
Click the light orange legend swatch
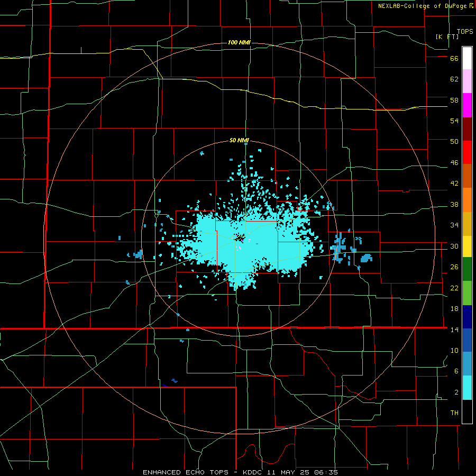click(x=467, y=200)
